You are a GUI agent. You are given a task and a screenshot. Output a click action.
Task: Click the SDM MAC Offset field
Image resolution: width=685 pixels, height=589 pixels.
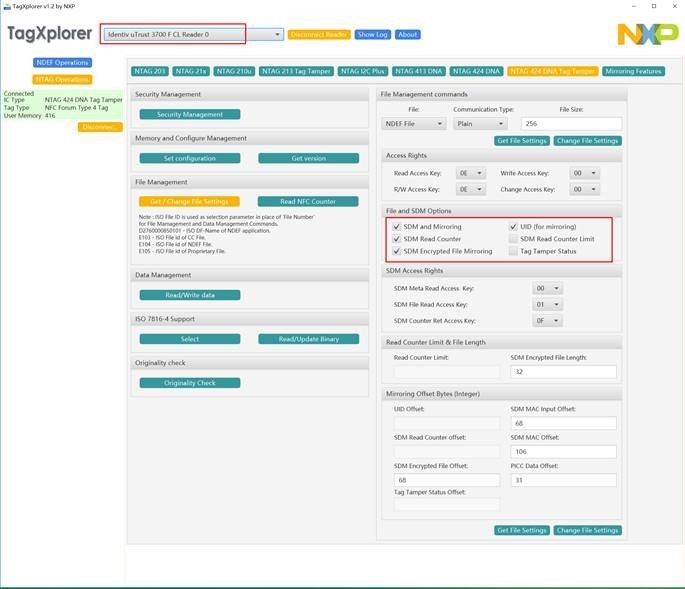click(563, 451)
